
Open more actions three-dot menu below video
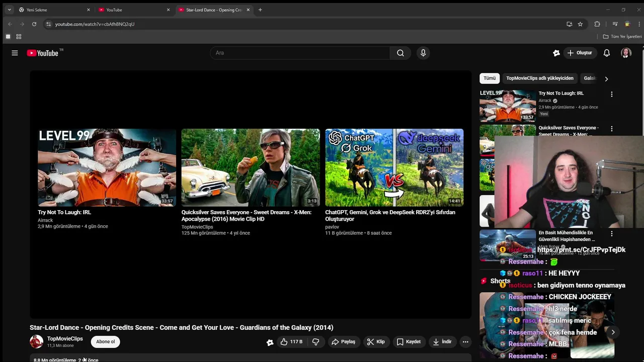(x=465, y=342)
